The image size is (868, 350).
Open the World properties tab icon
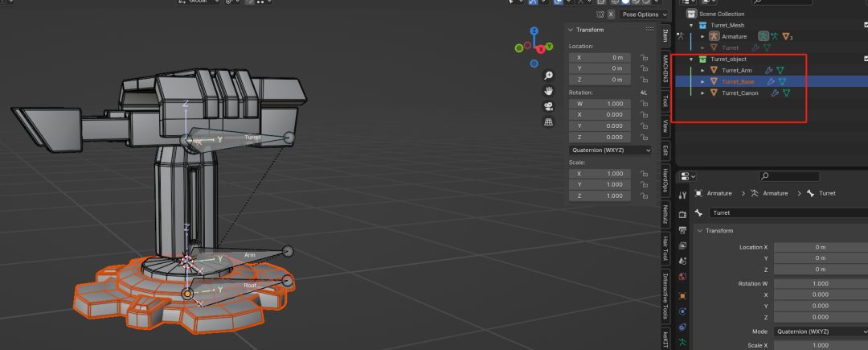pyautogui.click(x=682, y=276)
